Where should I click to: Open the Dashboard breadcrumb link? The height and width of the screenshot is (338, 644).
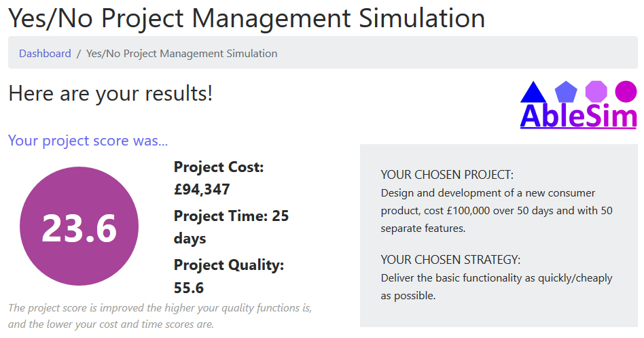click(x=45, y=54)
